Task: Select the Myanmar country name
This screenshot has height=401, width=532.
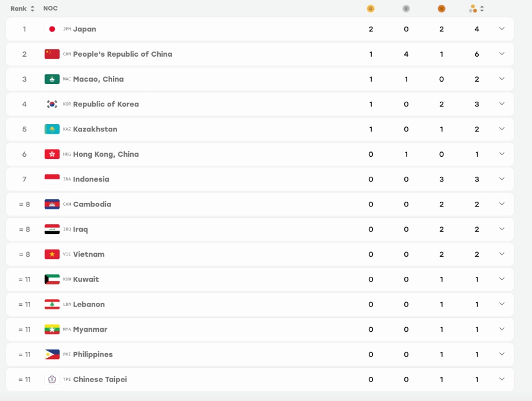Action: click(90, 329)
